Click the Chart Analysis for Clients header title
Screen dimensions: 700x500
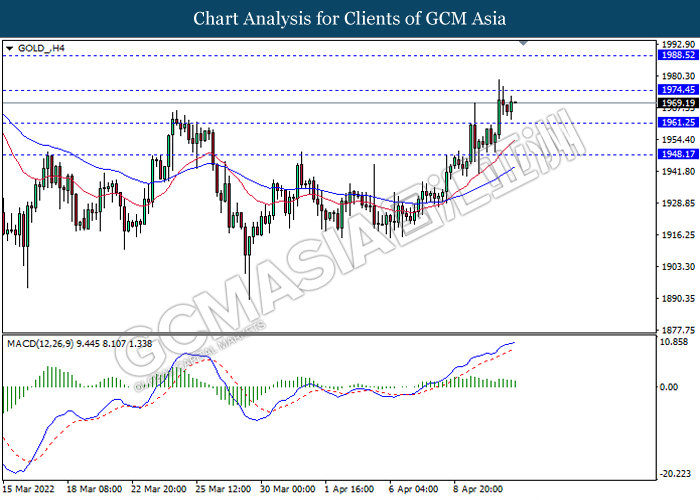(x=350, y=19)
